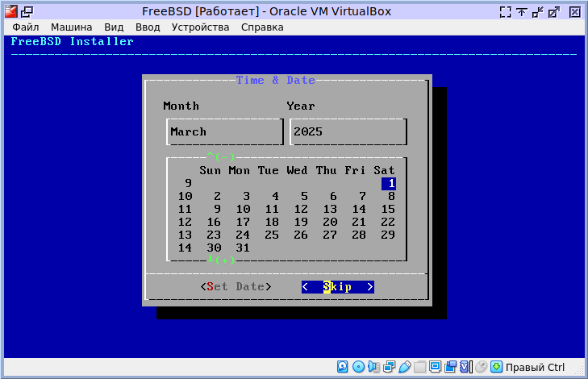Click the Skip button
This screenshot has width=588, height=379.
338,287
